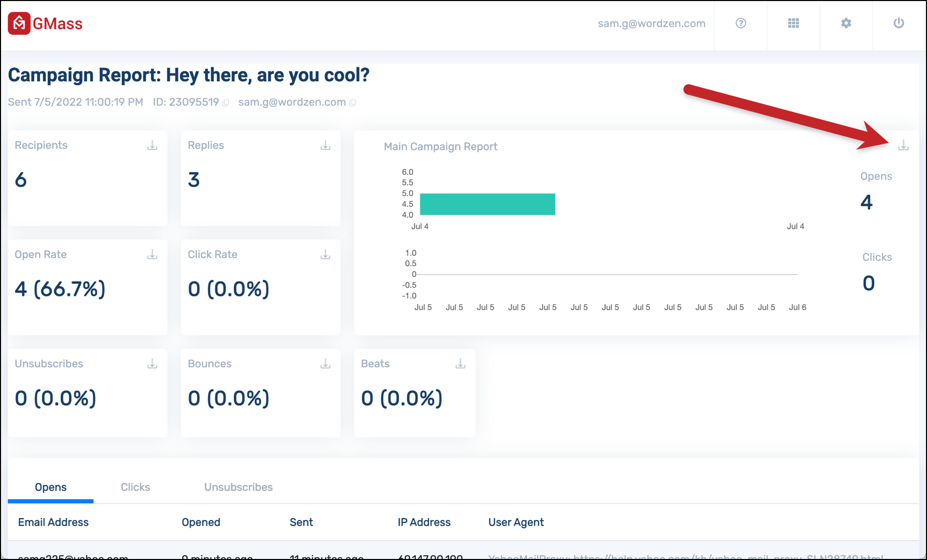Viewport: 927px width, 560px height.
Task: Copy the sender email below the title
Action: point(353,103)
